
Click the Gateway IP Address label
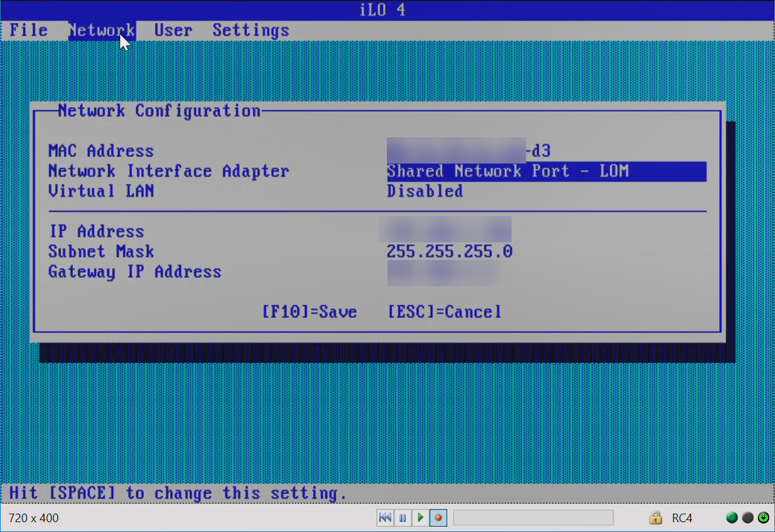[x=135, y=272]
